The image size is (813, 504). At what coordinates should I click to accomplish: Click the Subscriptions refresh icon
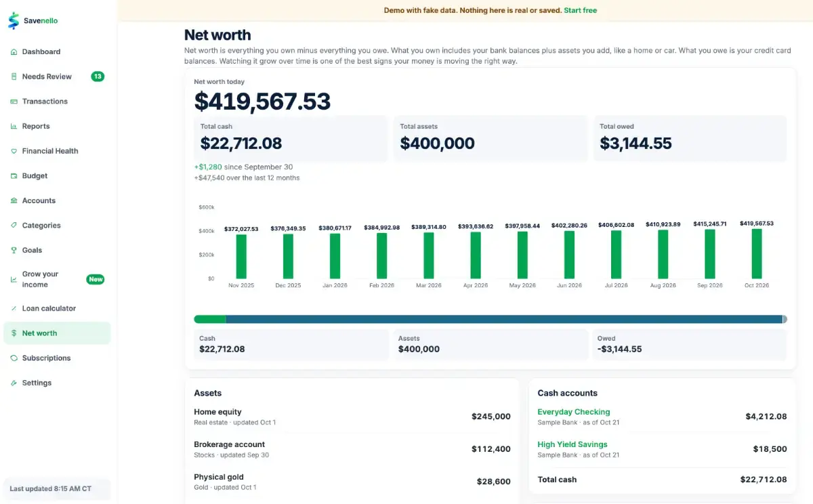coord(14,358)
